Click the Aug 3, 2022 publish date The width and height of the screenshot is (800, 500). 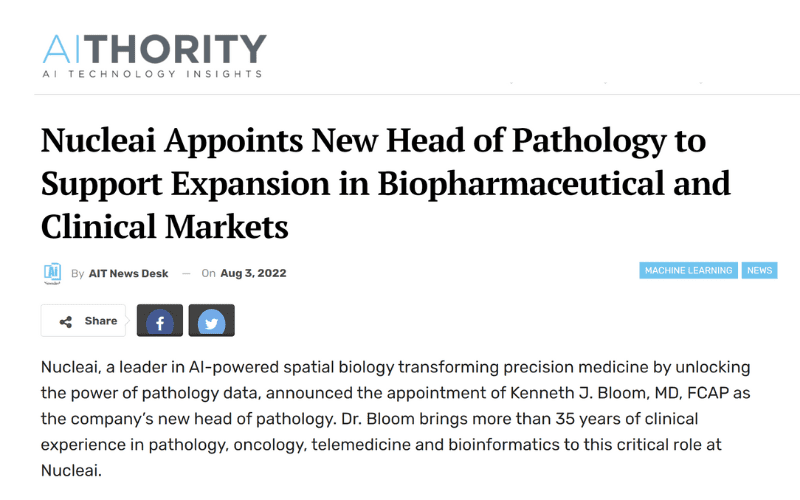tap(253, 273)
